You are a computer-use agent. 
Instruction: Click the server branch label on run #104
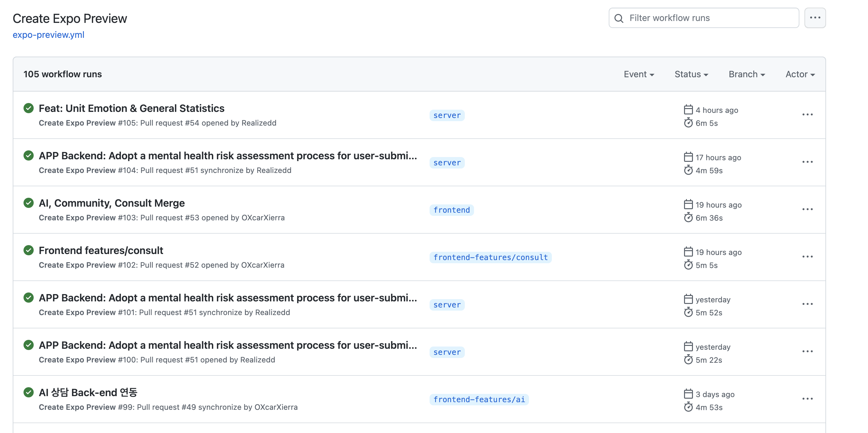(x=447, y=163)
